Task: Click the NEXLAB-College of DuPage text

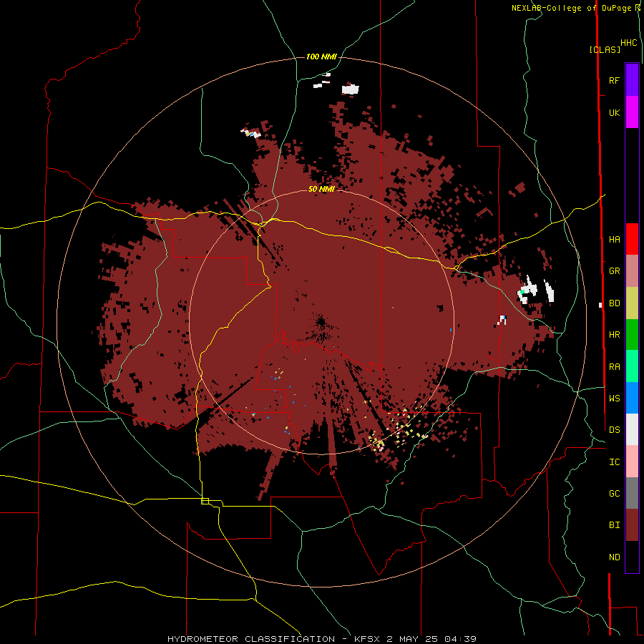Action: [571, 8]
